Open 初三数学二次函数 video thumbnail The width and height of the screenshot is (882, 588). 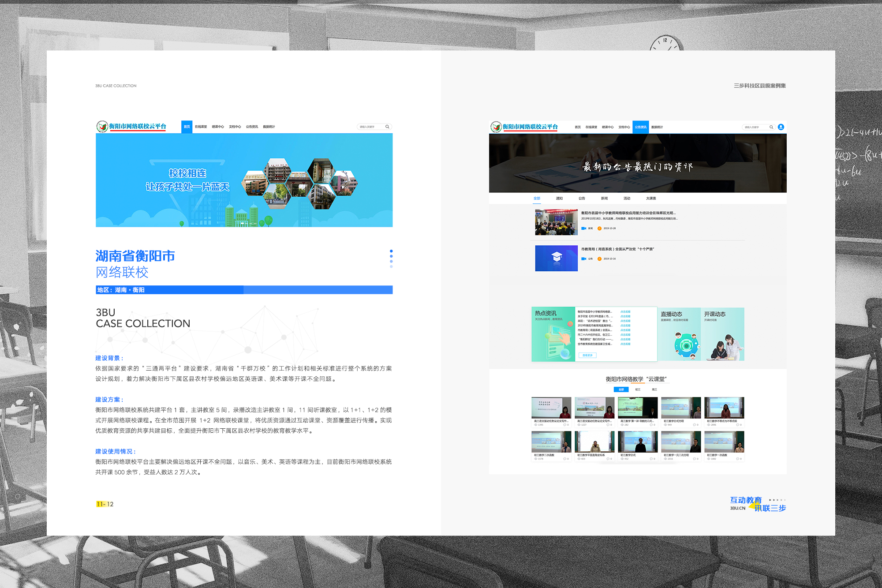click(551, 442)
